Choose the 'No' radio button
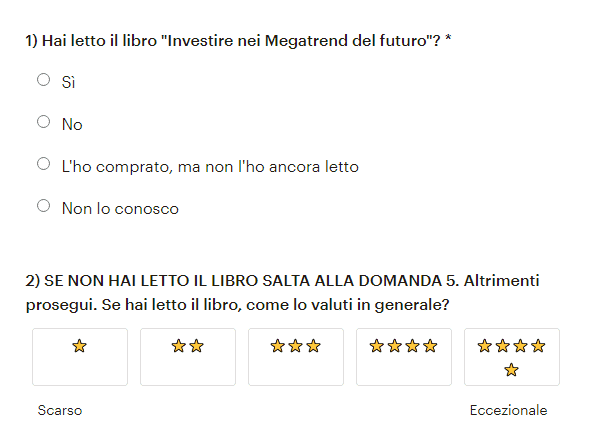594x446 pixels. tap(44, 122)
